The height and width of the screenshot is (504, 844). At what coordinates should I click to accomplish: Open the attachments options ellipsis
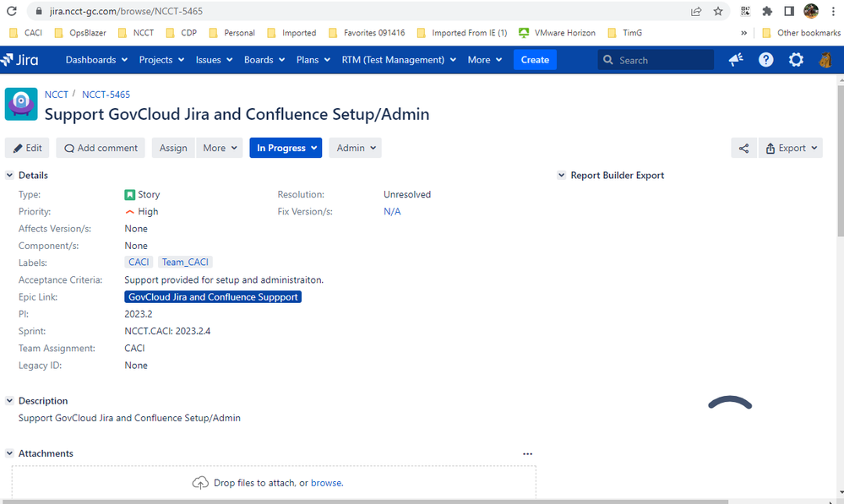[x=527, y=454]
